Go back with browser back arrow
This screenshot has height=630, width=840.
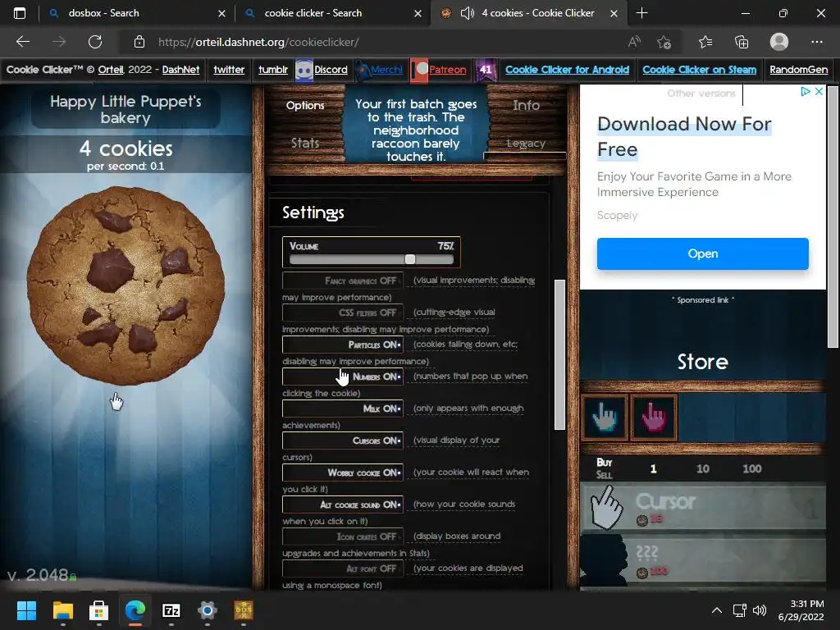[x=22, y=42]
